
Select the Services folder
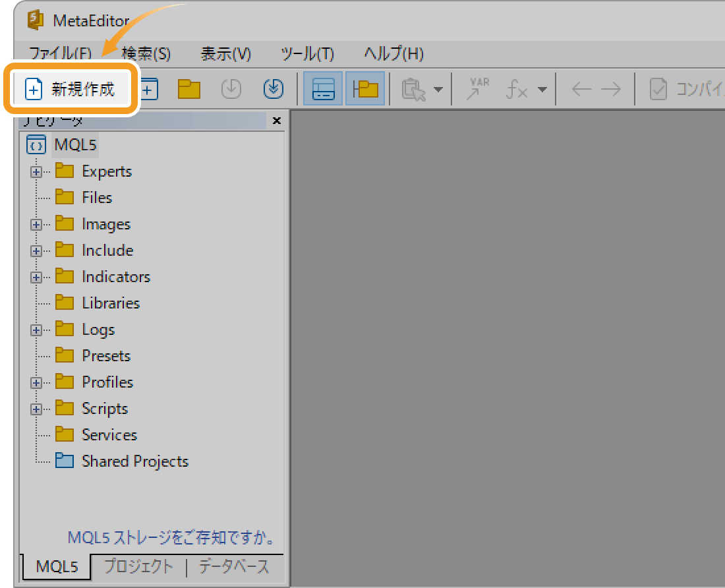tap(109, 435)
